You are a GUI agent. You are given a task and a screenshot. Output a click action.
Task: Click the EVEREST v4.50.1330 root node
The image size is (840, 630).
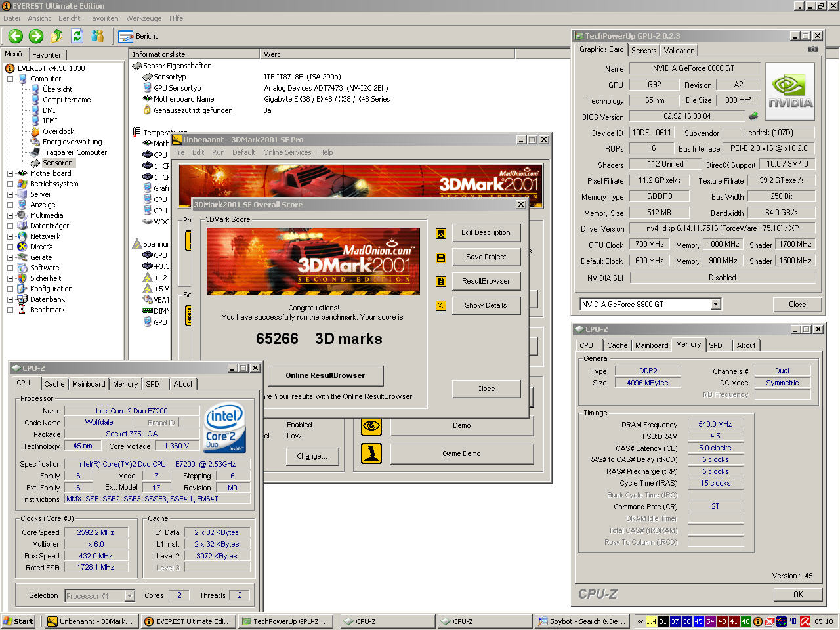point(51,68)
